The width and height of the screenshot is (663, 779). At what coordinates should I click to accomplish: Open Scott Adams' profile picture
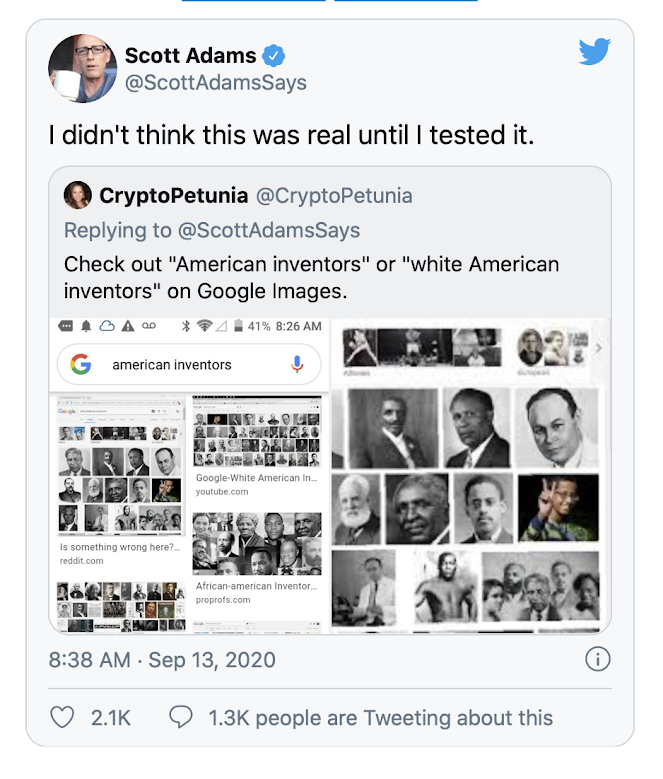pos(81,67)
